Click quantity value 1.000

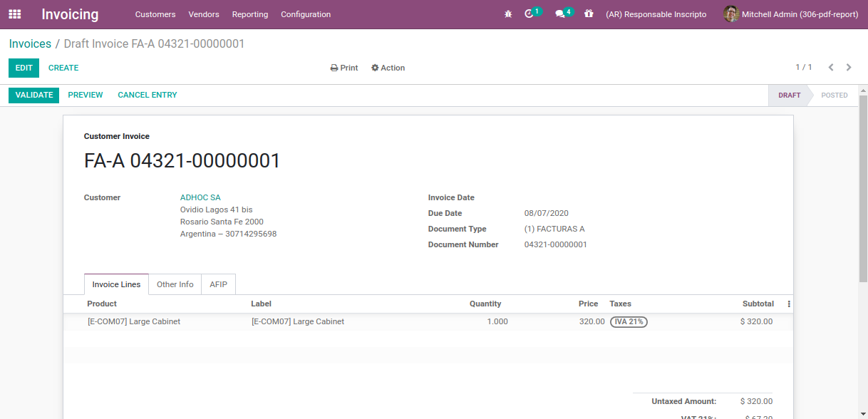pos(497,322)
